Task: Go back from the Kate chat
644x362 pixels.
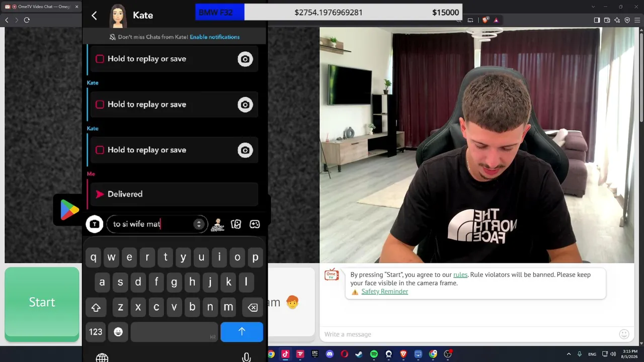Action: click(94, 16)
